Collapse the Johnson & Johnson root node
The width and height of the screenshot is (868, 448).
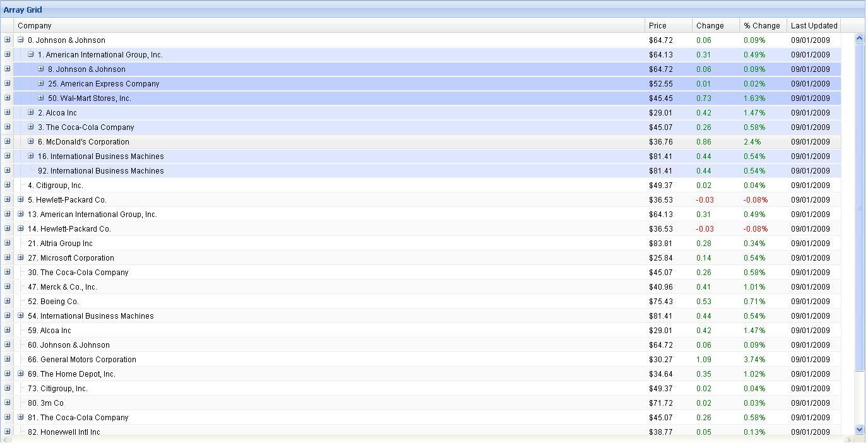(20, 40)
